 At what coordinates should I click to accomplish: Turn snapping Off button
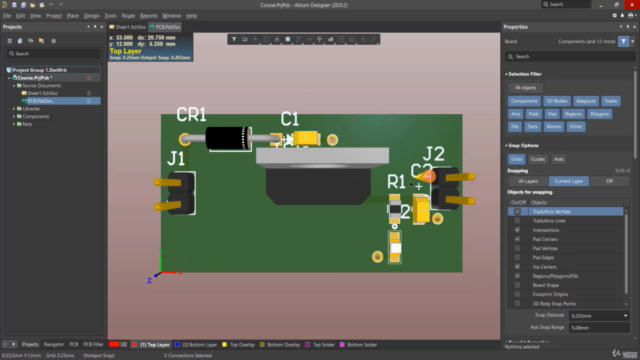point(609,181)
